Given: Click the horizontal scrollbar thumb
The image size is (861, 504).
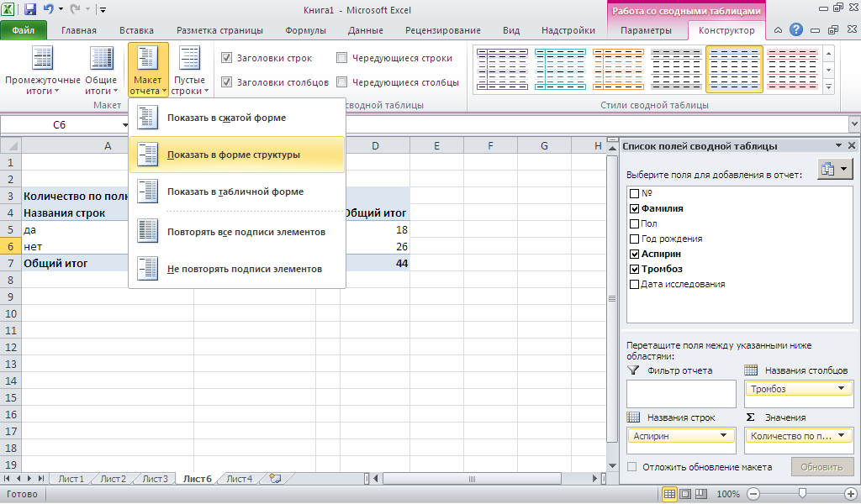Looking at the screenshot, I should coord(471,479).
